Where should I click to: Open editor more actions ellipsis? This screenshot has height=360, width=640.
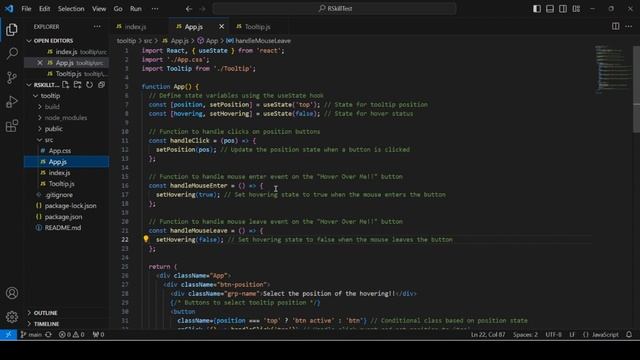pyautogui.click(x=629, y=27)
